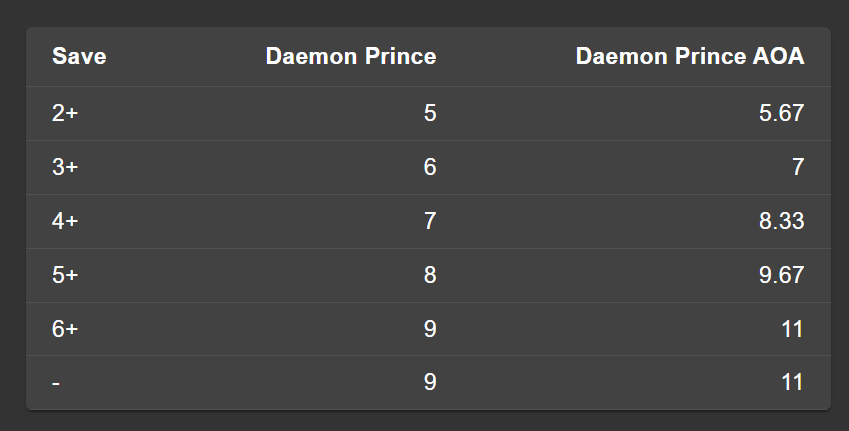Select the 6+ save cell
Image resolution: width=849 pixels, height=431 pixels.
(65, 329)
